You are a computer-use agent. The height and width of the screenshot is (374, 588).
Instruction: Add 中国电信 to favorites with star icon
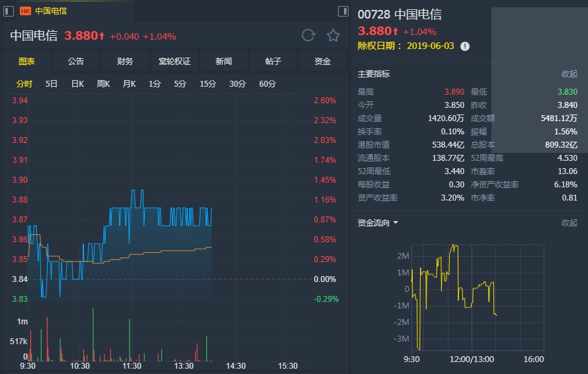[333, 36]
